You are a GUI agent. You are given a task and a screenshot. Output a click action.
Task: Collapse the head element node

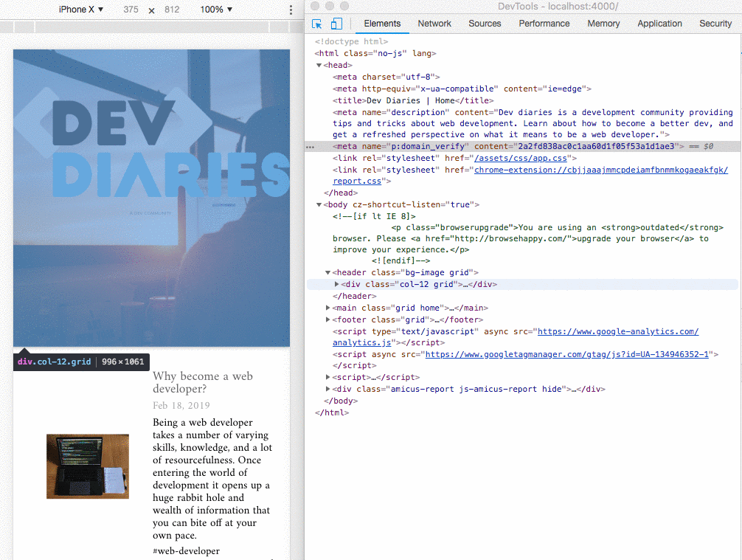(x=319, y=66)
